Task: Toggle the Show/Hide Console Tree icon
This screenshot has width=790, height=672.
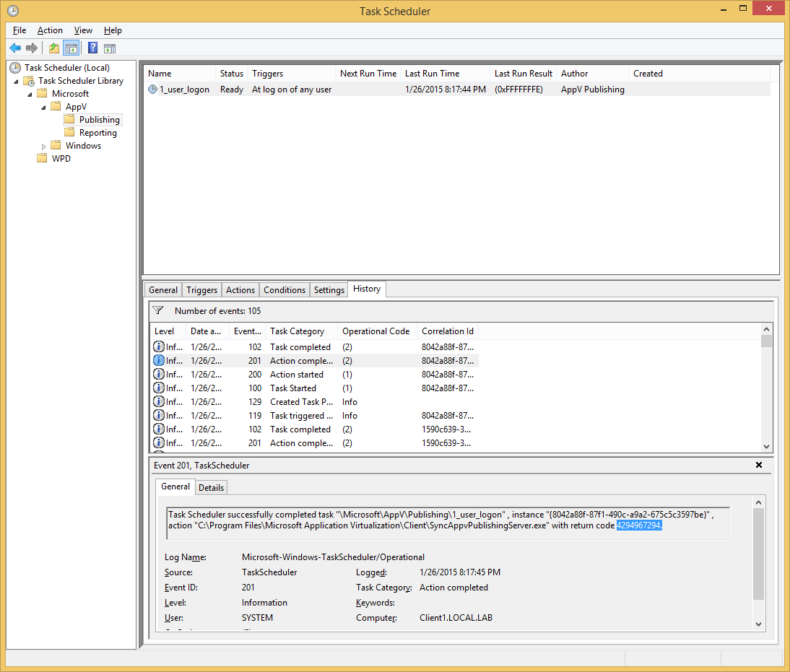Action: [71, 48]
